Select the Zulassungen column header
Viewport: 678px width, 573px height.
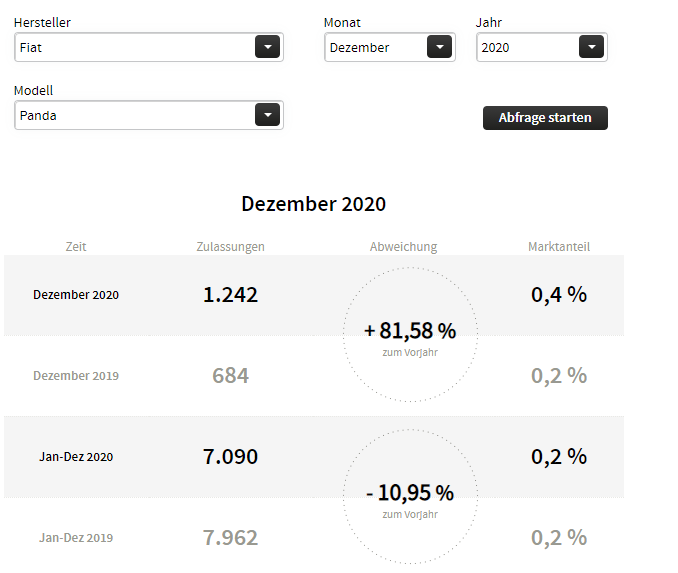(230, 246)
